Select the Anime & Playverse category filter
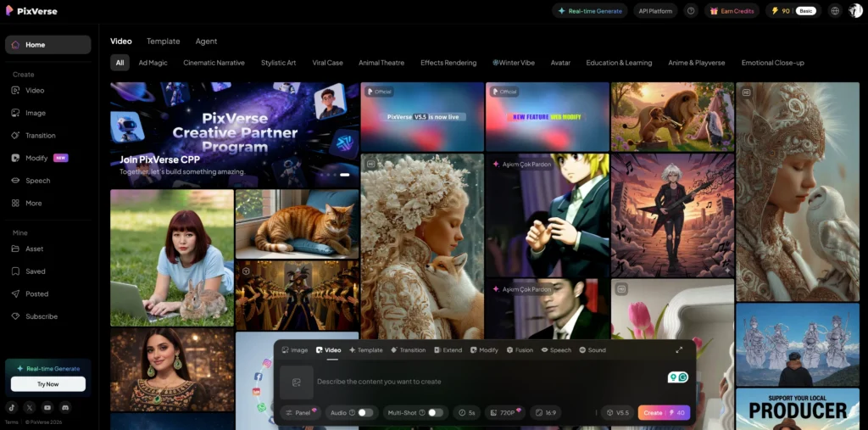This screenshot has width=868, height=430. pos(697,63)
